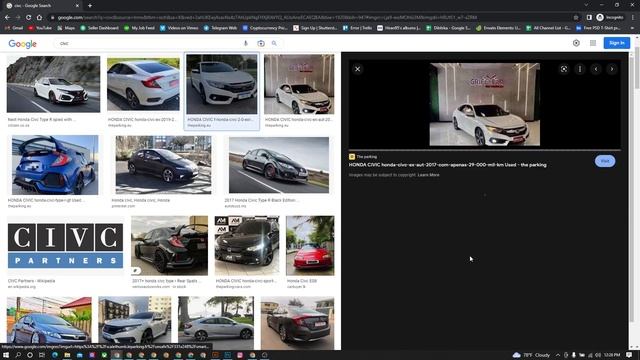Open the Free PSD T-Shirt bookmark
Viewport: 640px width, 360px height.
point(598,28)
